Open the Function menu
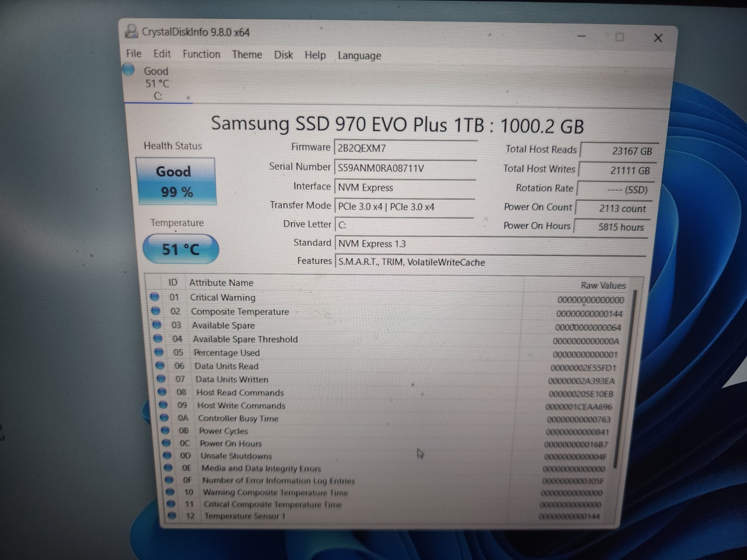 click(x=201, y=54)
